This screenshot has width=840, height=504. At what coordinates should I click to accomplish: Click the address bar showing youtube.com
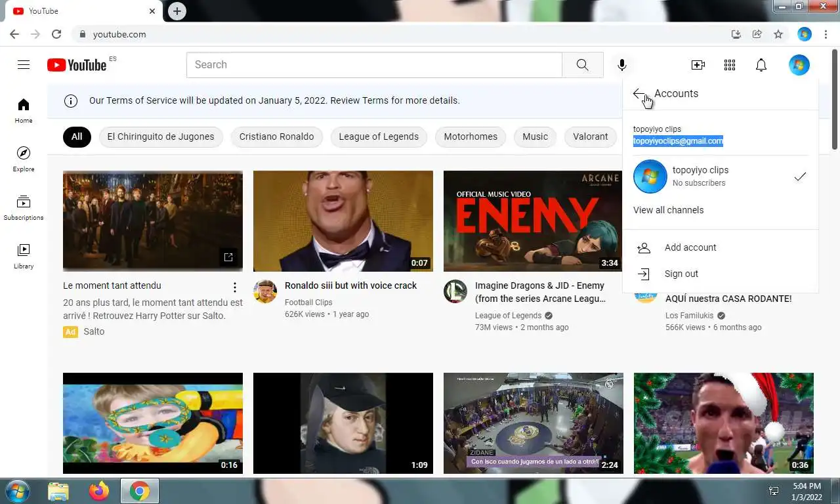pos(400,34)
